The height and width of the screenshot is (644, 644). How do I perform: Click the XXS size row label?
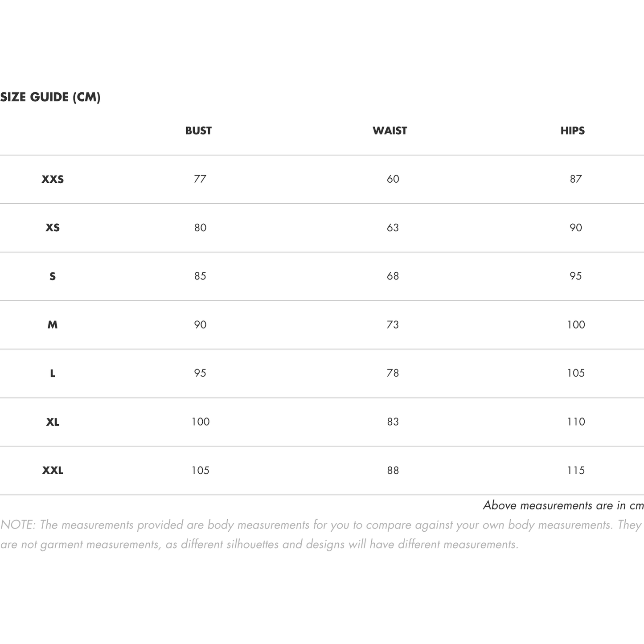(53, 180)
